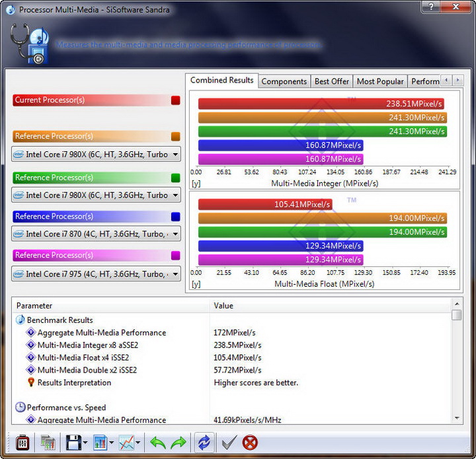Image resolution: width=476 pixels, height=459 pixels.
Task: Click the tab strip right scroll arrow
Action: [x=457, y=81]
